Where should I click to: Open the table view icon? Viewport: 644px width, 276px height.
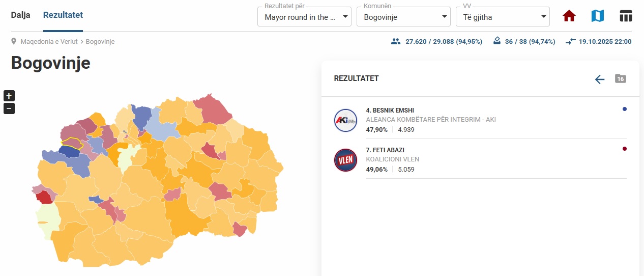pyautogui.click(x=626, y=16)
